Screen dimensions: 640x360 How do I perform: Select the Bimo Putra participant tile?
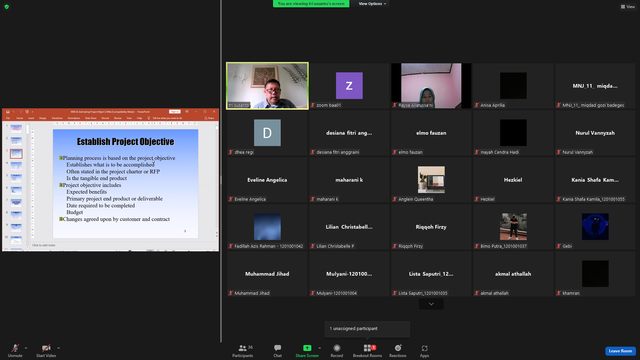tap(513, 227)
